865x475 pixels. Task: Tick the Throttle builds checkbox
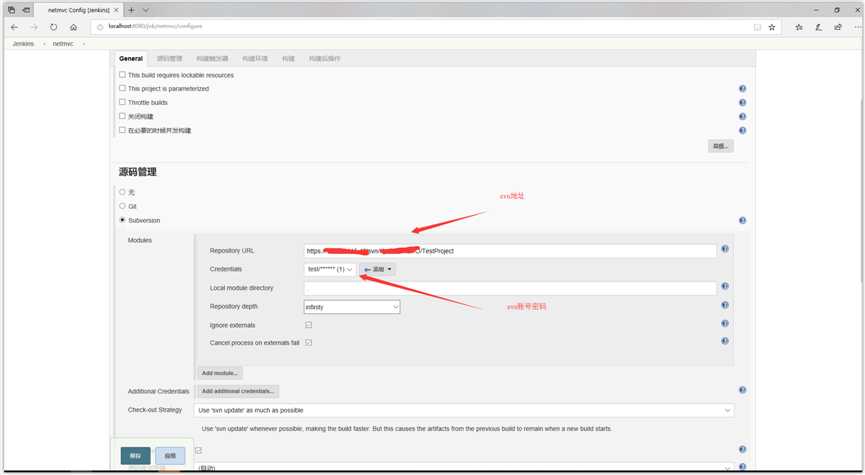coord(122,102)
